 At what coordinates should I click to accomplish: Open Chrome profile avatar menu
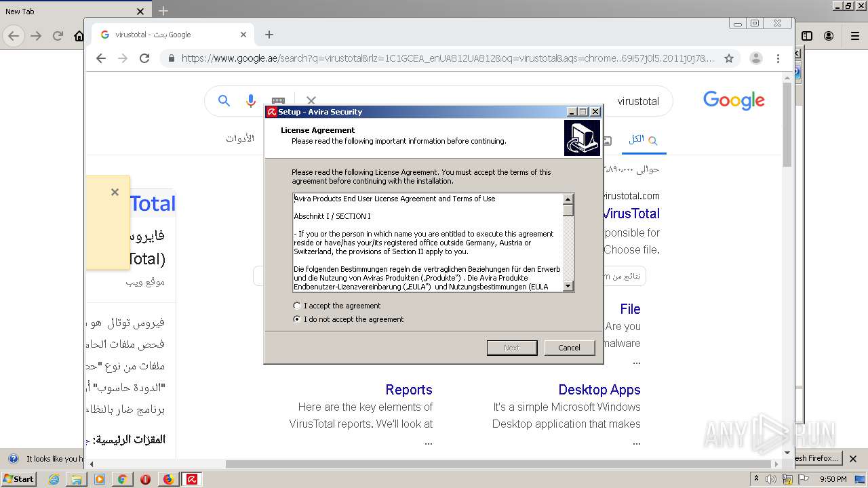756,58
